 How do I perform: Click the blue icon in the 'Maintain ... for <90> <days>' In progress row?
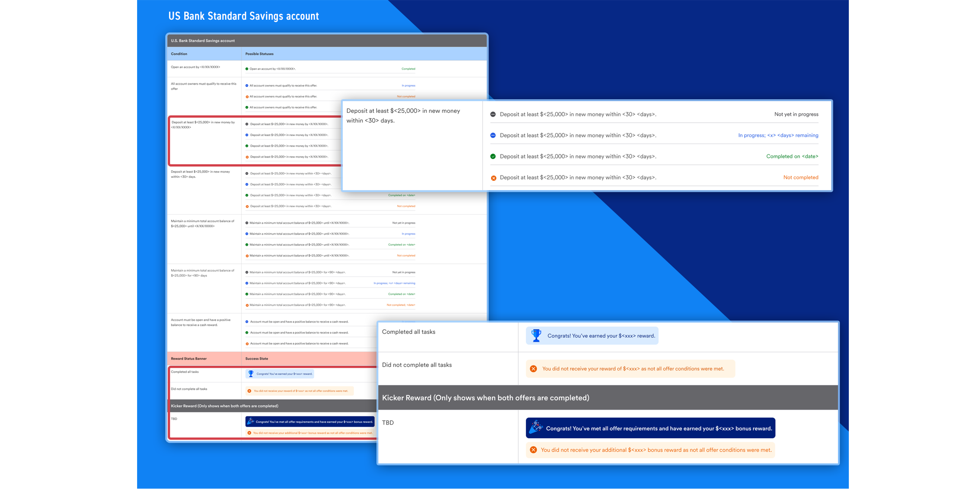(247, 283)
